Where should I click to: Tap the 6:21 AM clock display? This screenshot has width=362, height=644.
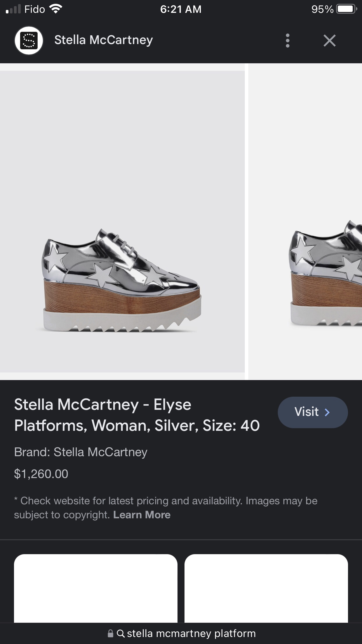181,9
